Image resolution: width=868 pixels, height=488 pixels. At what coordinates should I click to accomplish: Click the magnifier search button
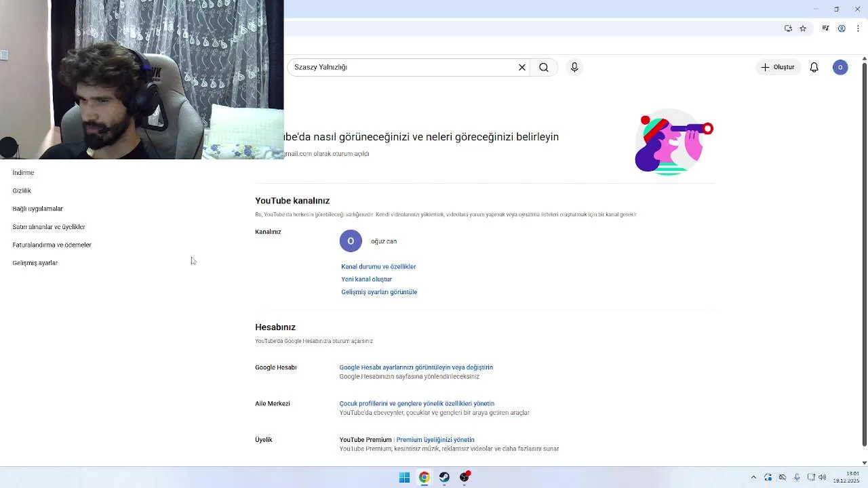pyautogui.click(x=544, y=67)
